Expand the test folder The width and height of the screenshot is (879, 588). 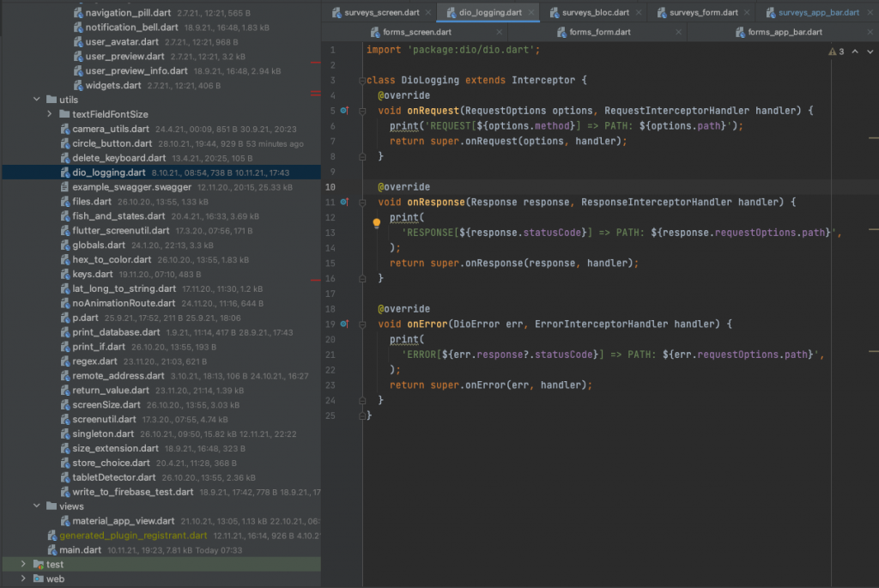tap(21, 564)
